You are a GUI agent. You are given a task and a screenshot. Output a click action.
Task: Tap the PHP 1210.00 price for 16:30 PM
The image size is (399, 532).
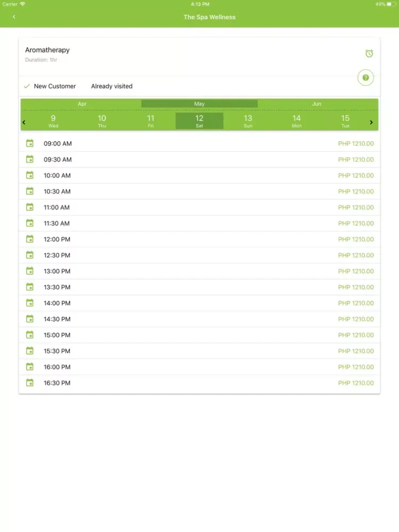356,383
